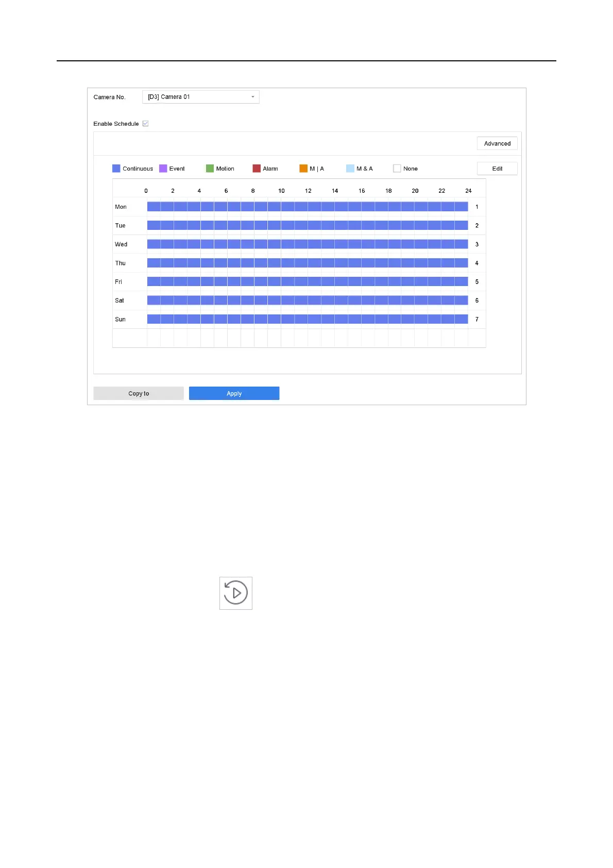Click the Mon row label

121,207
